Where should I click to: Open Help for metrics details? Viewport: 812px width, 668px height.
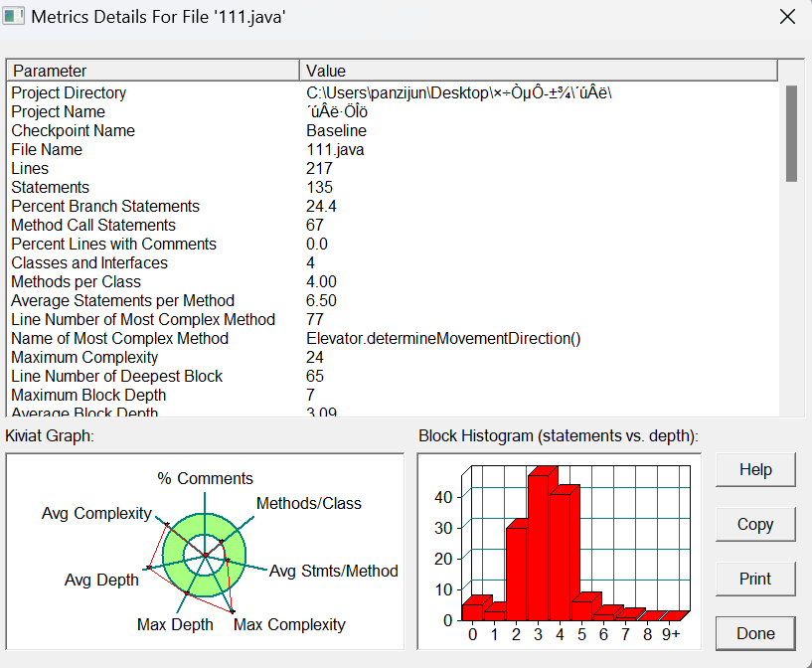pyautogui.click(x=755, y=469)
